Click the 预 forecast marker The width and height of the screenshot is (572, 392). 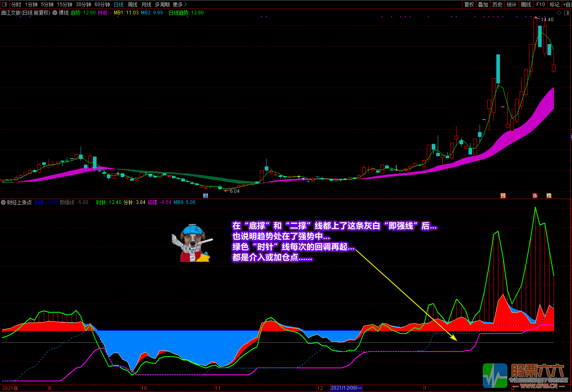click(x=503, y=196)
